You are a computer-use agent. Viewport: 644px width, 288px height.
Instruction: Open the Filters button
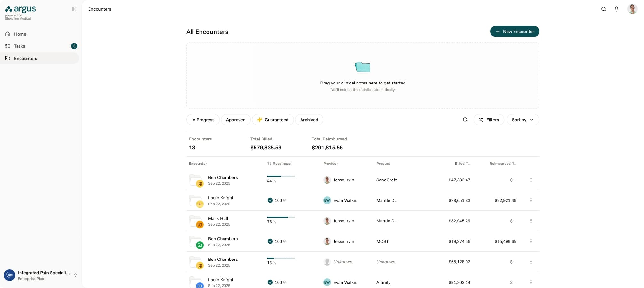click(488, 120)
